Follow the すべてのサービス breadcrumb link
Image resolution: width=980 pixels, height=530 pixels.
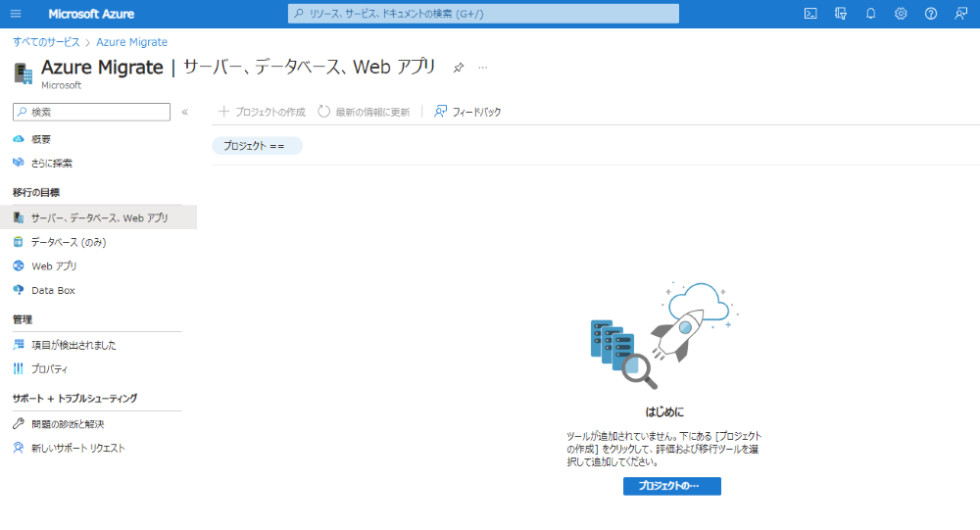click(x=46, y=42)
